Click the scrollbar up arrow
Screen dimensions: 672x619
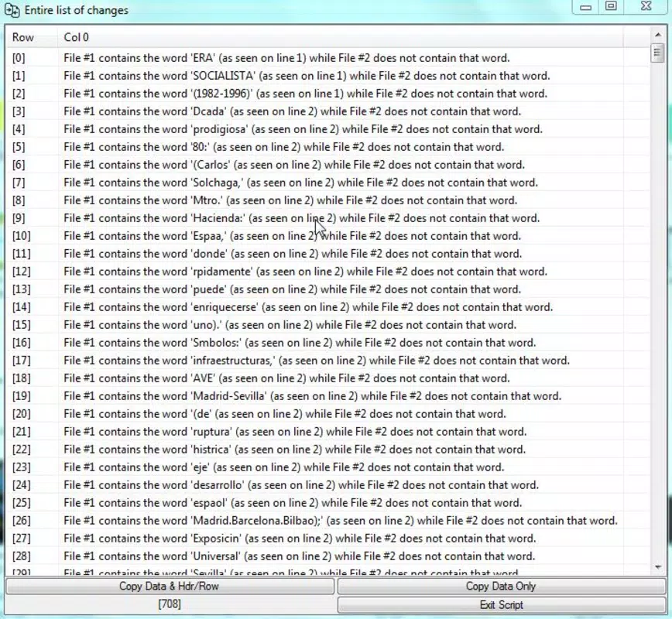click(657, 35)
